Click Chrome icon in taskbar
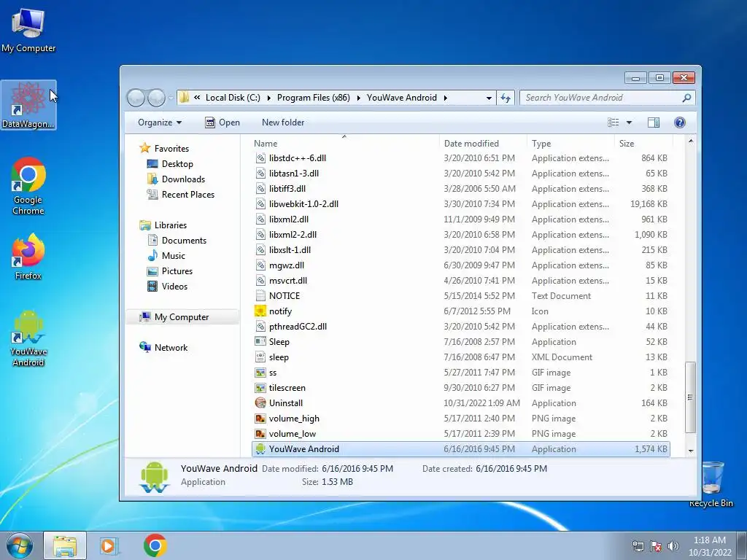The height and width of the screenshot is (560, 747). [155, 545]
